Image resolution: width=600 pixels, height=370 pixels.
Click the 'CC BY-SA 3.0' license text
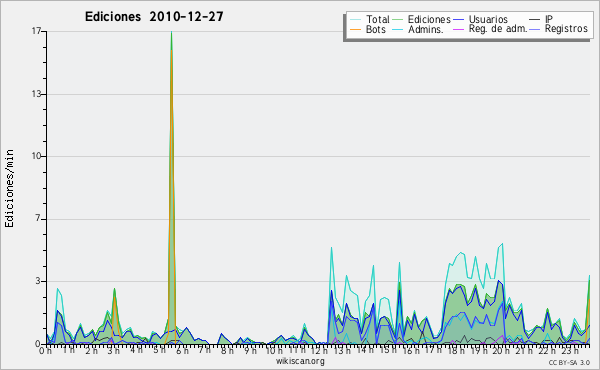[x=569, y=362]
